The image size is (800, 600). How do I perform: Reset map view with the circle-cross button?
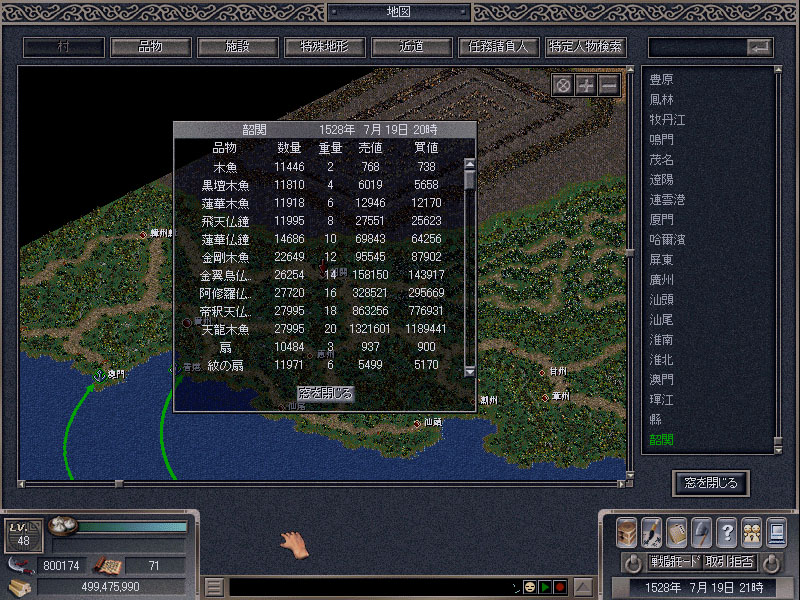point(563,85)
